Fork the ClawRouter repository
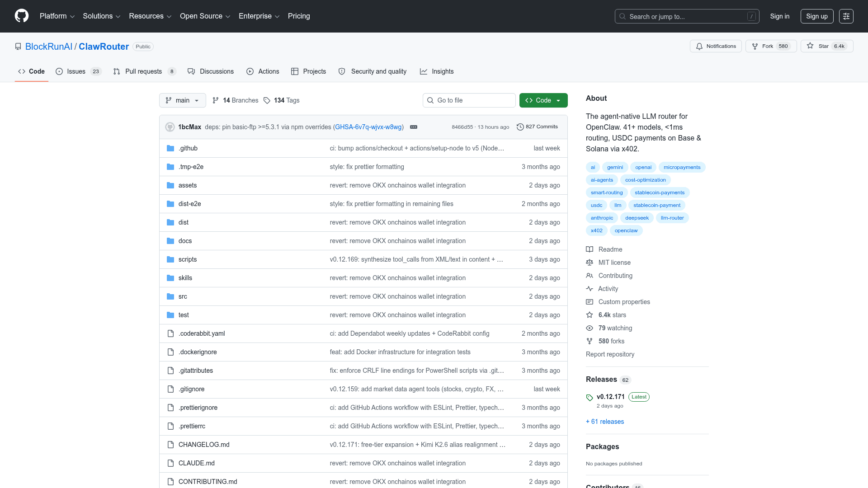Viewport: 868px width, 488px height. point(771,46)
